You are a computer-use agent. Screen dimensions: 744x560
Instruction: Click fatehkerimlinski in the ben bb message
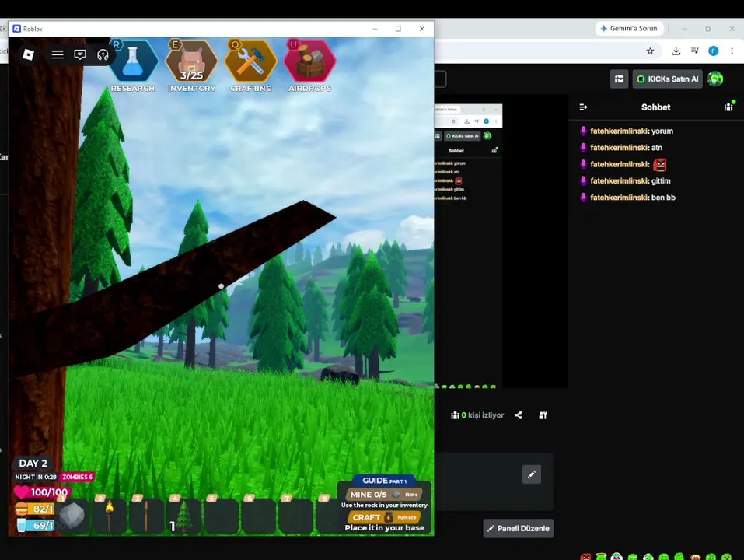(x=619, y=198)
